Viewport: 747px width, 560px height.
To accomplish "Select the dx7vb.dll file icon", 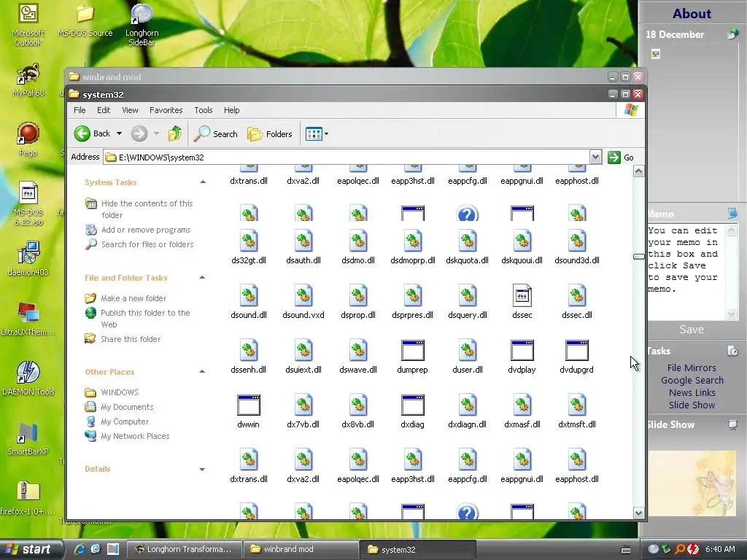I will tap(303, 405).
